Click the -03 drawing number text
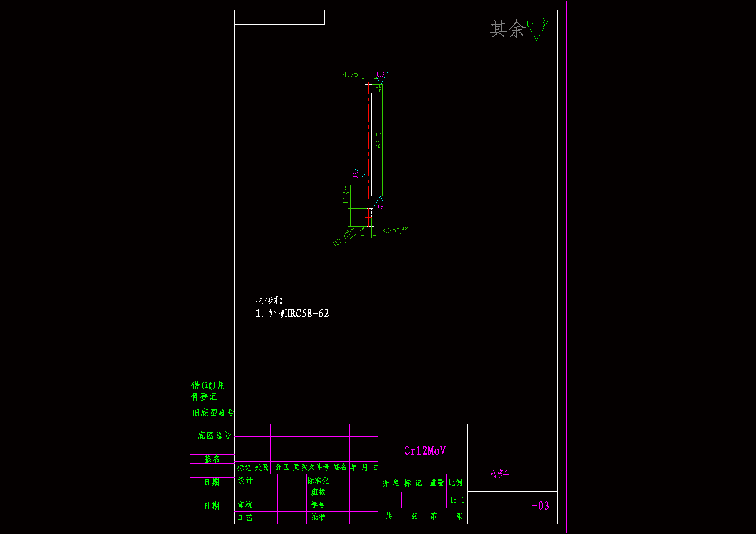 [x=540, y=506]
